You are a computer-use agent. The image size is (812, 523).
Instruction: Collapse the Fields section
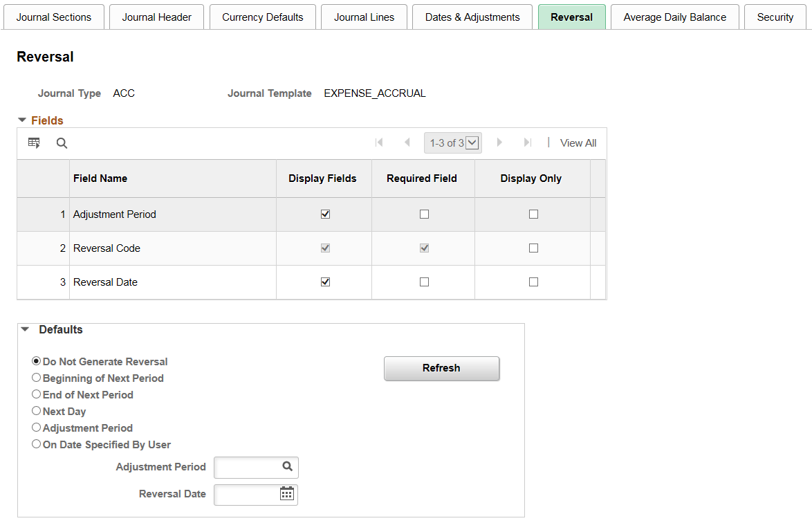22,120
